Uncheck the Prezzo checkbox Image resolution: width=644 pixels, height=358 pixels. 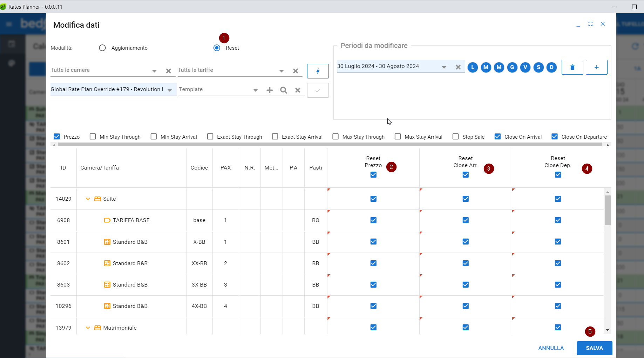pyautogui.click(x=57, y=137)
